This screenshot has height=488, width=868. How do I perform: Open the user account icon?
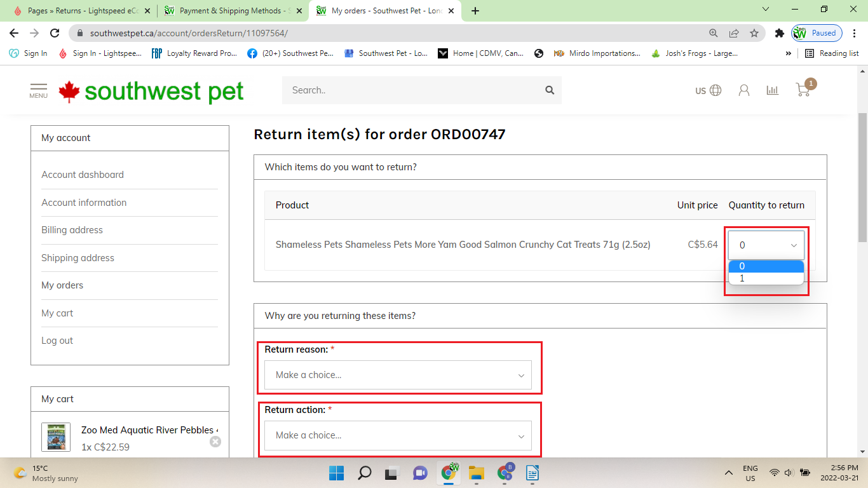coord(743,90)
